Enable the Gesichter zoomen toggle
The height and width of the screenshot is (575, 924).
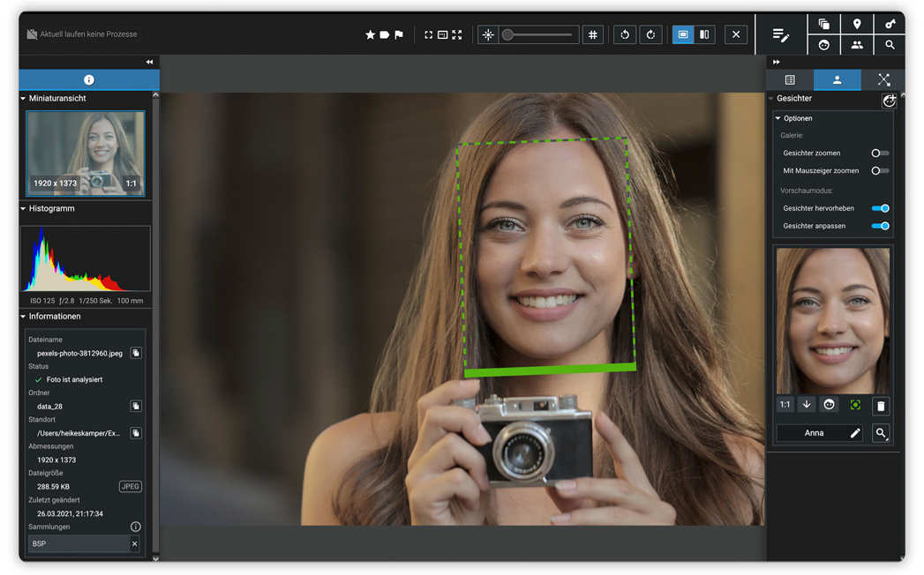[880, 153]
